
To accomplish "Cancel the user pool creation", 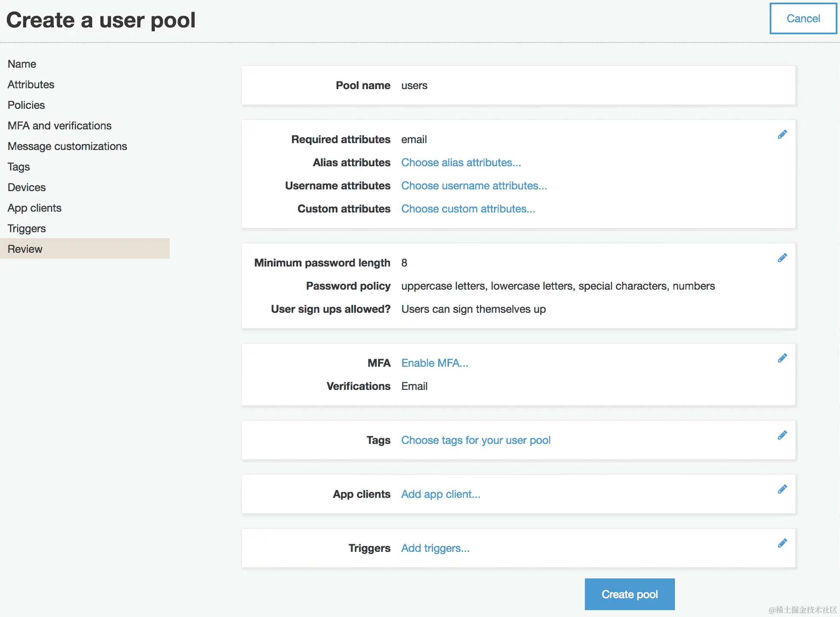I will (x=803, y=18).
